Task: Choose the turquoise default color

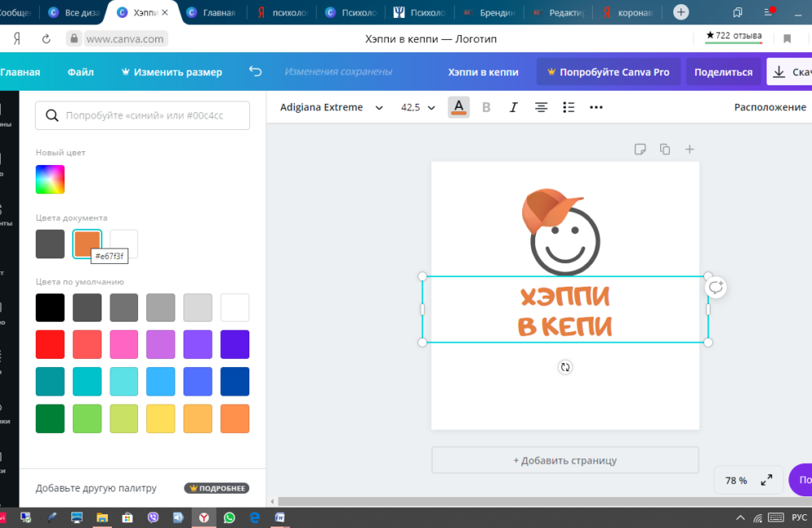Action: (87, 381)
